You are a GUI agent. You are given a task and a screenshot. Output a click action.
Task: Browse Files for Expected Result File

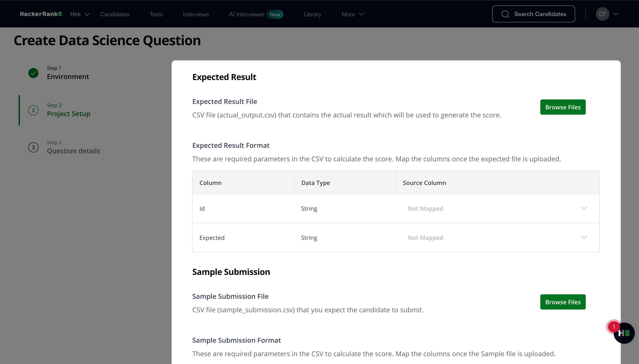pyautogui.click(x=563, y=107)
